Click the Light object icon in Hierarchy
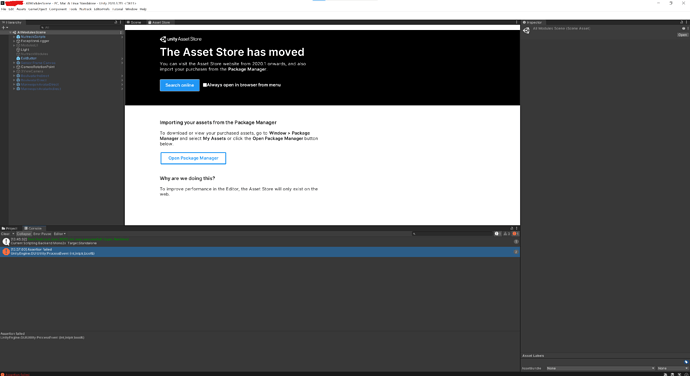This screenshot has width=690, height=376. [x=18, y=49]
